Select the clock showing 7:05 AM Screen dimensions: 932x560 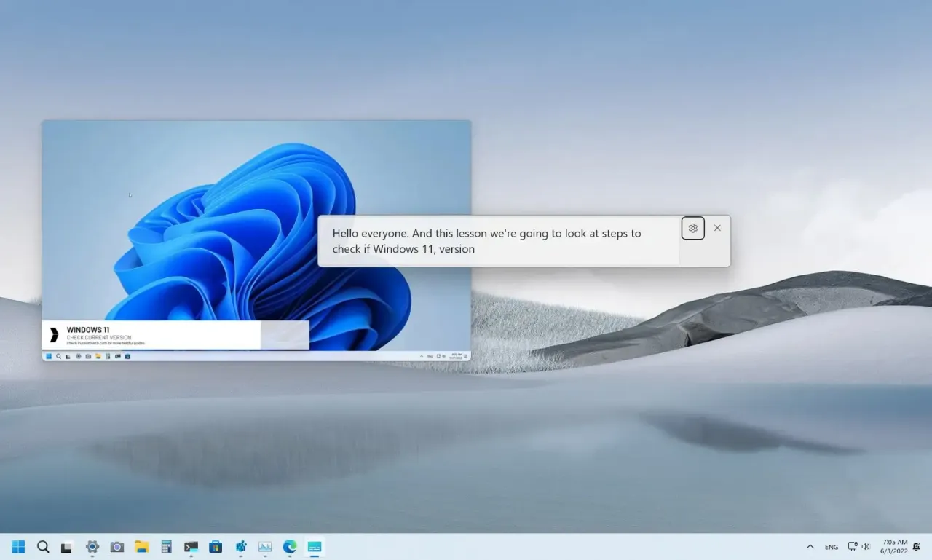(895, 546)
